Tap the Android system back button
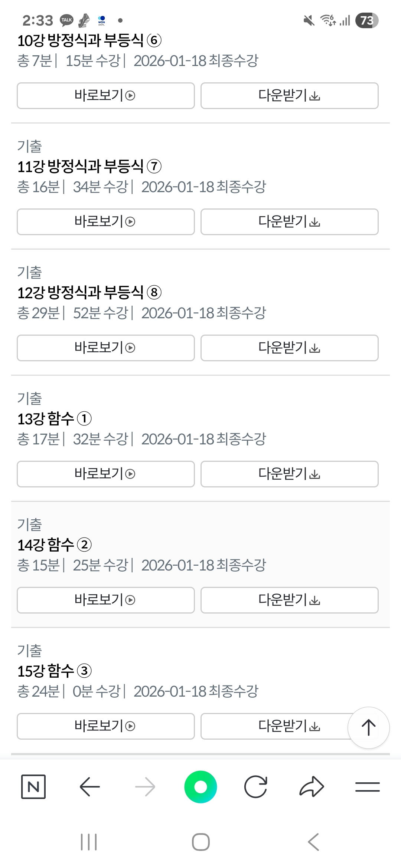The image size is (401, 868). click(x=314, y=842)
